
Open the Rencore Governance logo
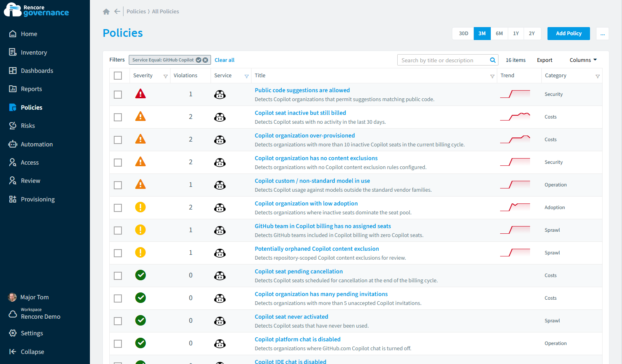[x=36, y=10]
